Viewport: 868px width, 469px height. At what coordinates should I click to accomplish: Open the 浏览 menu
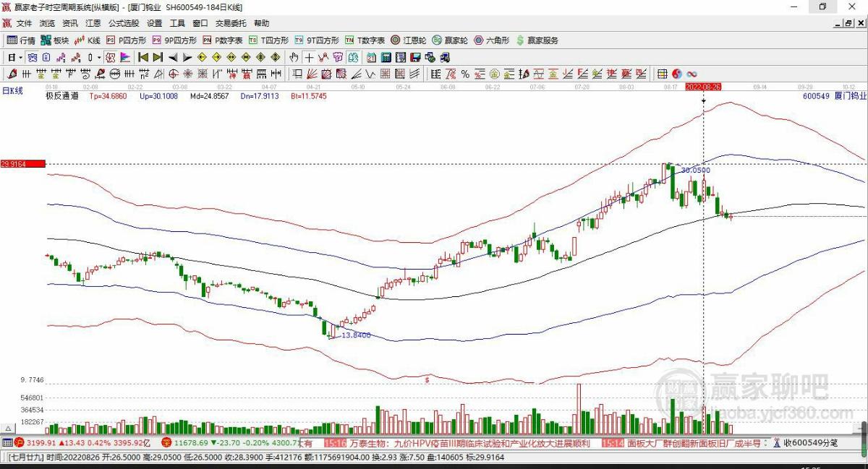coord(47,23)
